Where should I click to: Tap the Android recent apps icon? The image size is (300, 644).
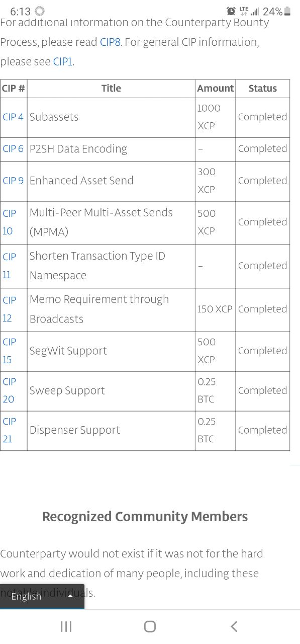[66, 626]
